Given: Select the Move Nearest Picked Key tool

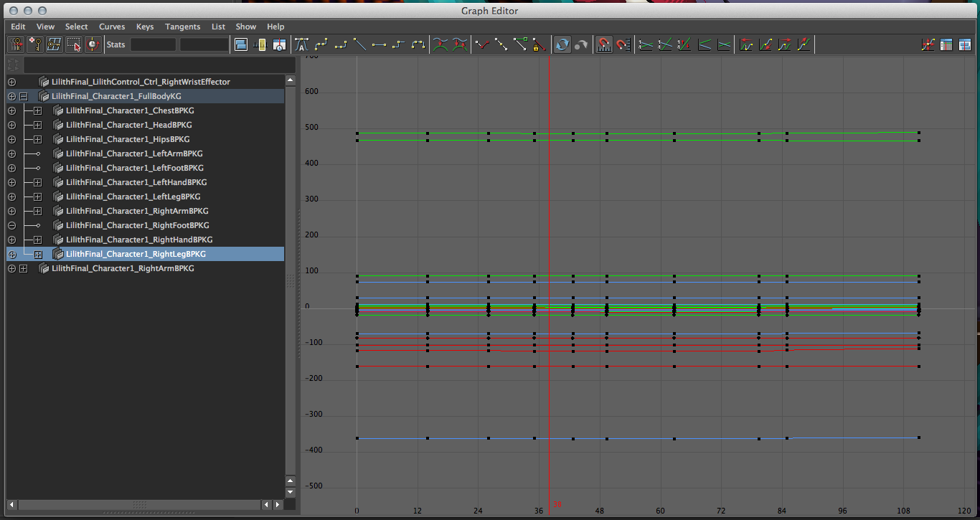Looking at the screenshot, I should tap(16, 44).
